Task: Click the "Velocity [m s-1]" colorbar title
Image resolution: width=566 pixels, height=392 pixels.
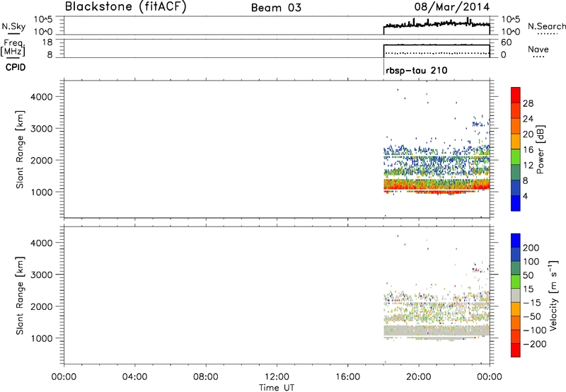Action: (554, 295)
